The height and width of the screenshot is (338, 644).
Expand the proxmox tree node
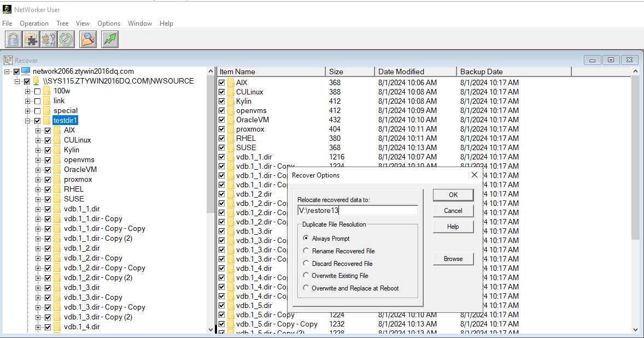pos(38,180)
